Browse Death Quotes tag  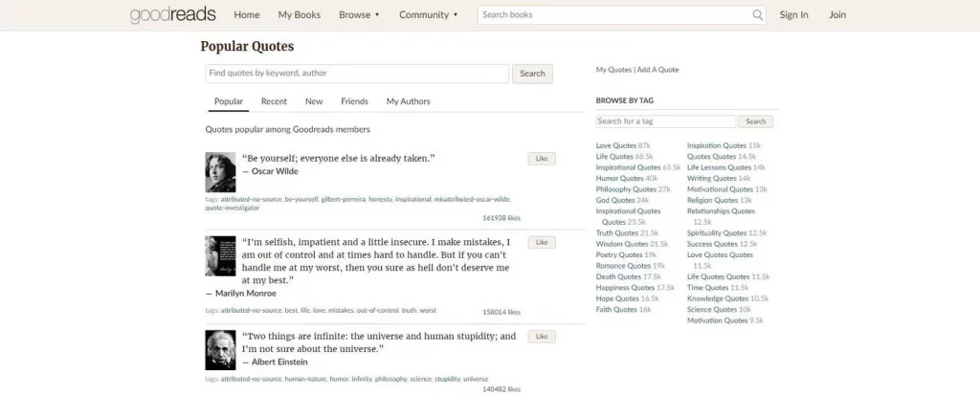click(618, 276)
